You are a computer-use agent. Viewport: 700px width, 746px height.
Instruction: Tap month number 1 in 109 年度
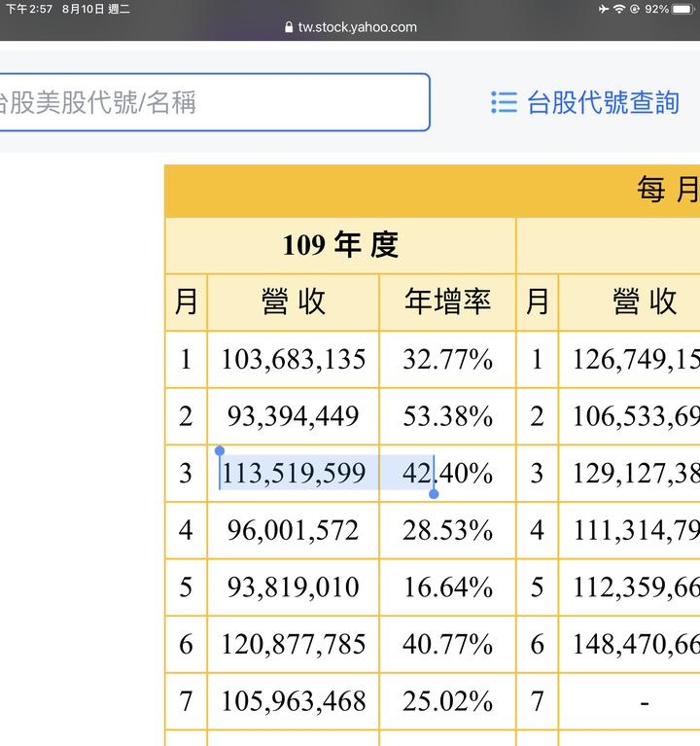point(186,359)
